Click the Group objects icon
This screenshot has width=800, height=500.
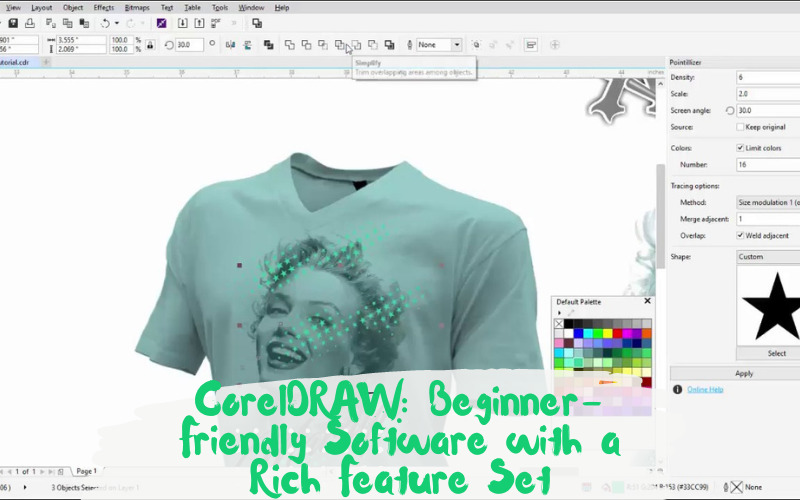coord(476,45)
